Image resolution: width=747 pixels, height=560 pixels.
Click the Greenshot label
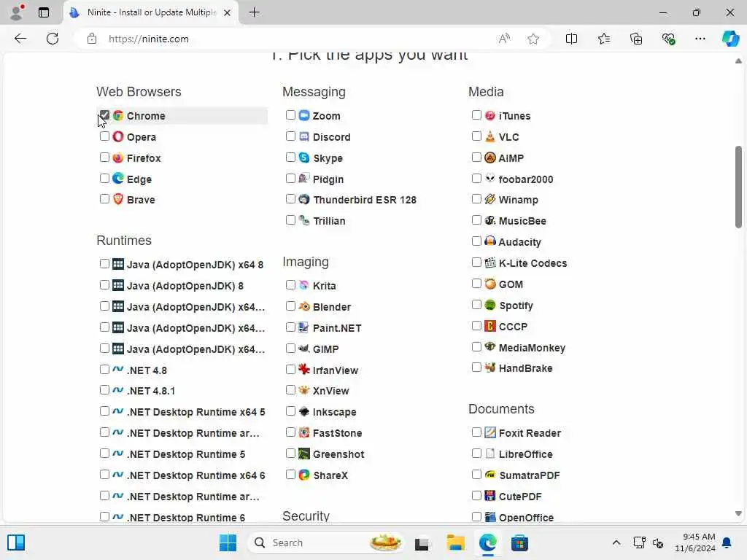point(338,454)
